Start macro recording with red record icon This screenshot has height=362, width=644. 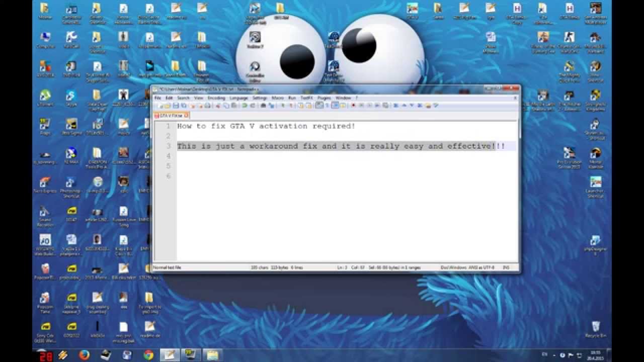[353, 106]
